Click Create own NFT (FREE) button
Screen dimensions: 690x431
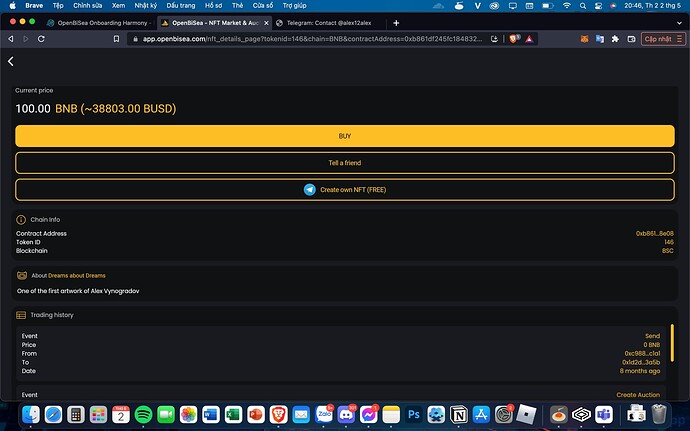point(345,190)
